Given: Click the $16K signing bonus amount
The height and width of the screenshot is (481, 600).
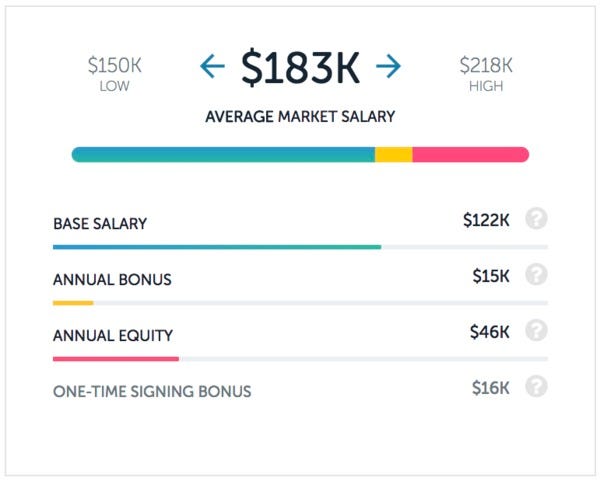Looking at the screenshot, I should point(490,388).
